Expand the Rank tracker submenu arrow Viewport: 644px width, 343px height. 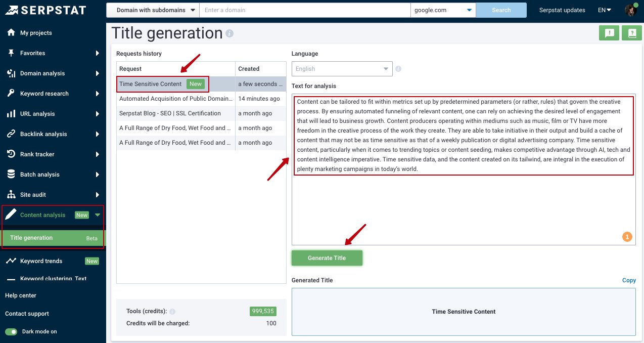(x=98, y=154)
